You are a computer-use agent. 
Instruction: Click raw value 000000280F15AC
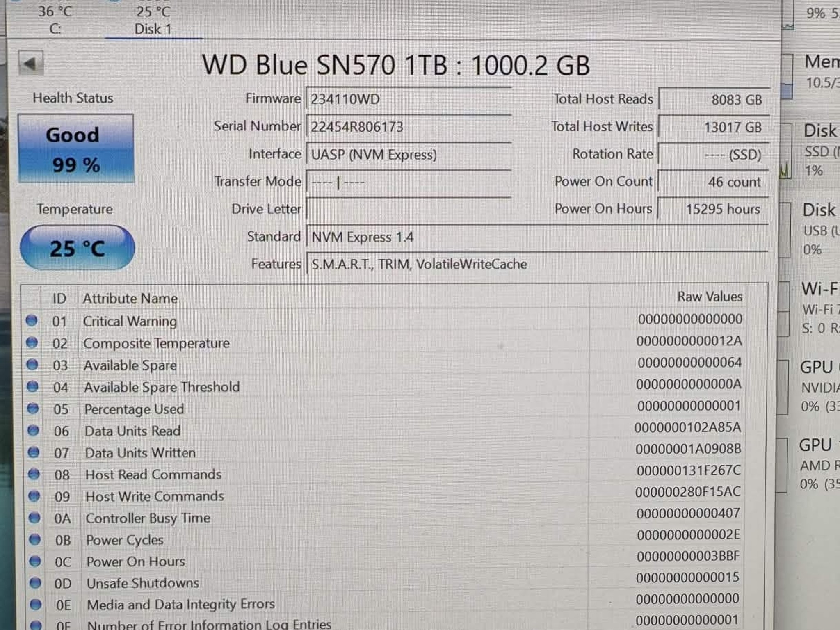[x=688, y=492]
